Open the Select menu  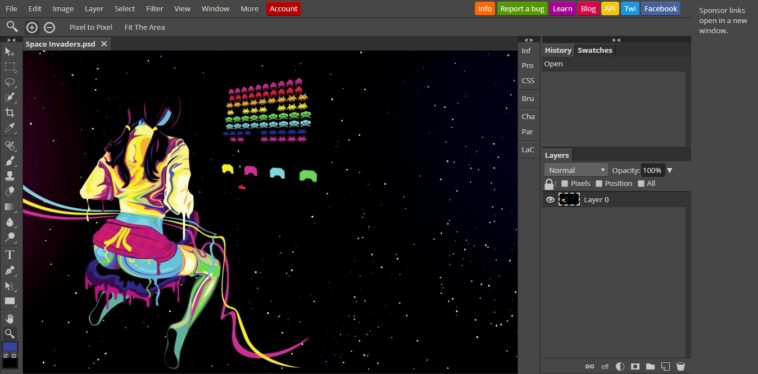point(125,9)
